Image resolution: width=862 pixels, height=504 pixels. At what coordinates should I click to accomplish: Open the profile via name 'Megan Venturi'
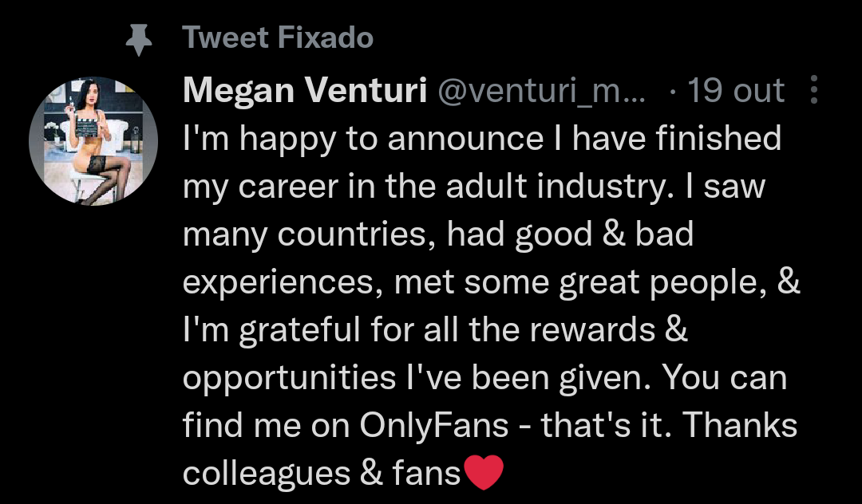click(305, 89)
